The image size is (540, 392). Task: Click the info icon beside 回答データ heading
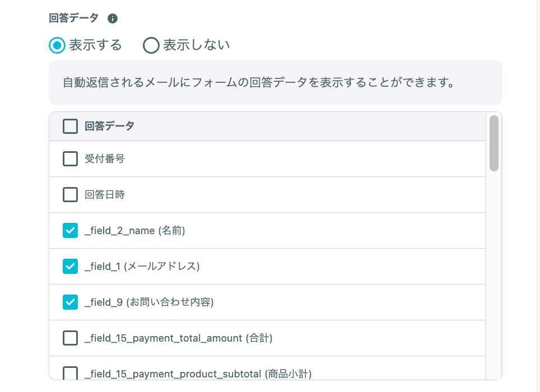(112, 18)
